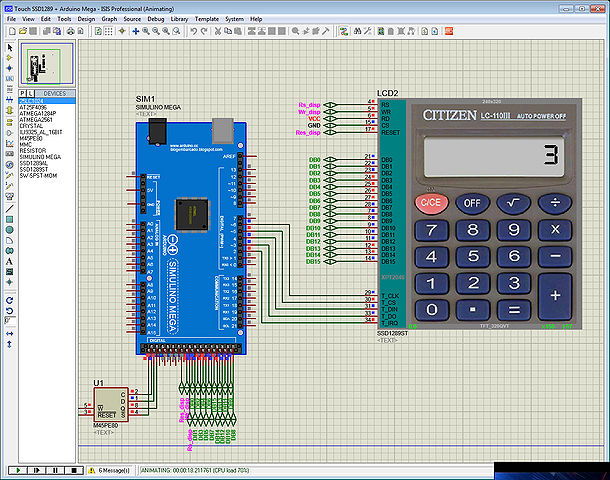Click the schematic overview thumbnail
The height and width of the screenshot is (480, 610).
pos(47,63)
